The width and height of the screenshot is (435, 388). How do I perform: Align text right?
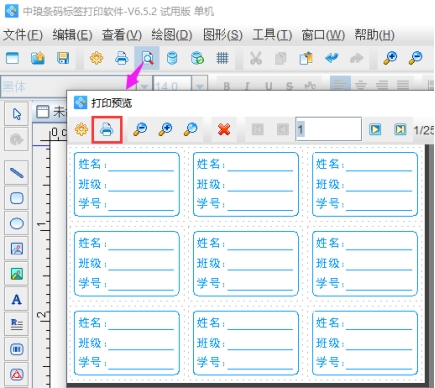382,86
